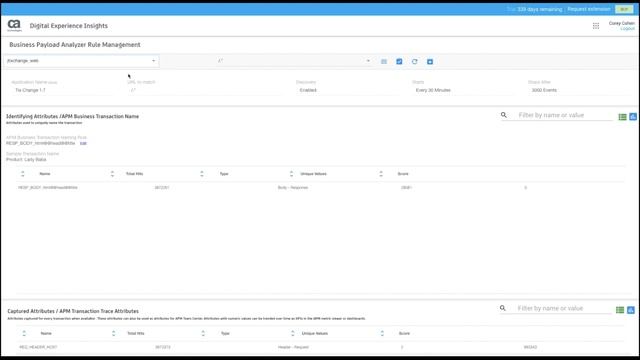This screenshot has height=360, width=640.
Task: Focus the Captured Attributes filter by name field
Action: pos(564,308)
